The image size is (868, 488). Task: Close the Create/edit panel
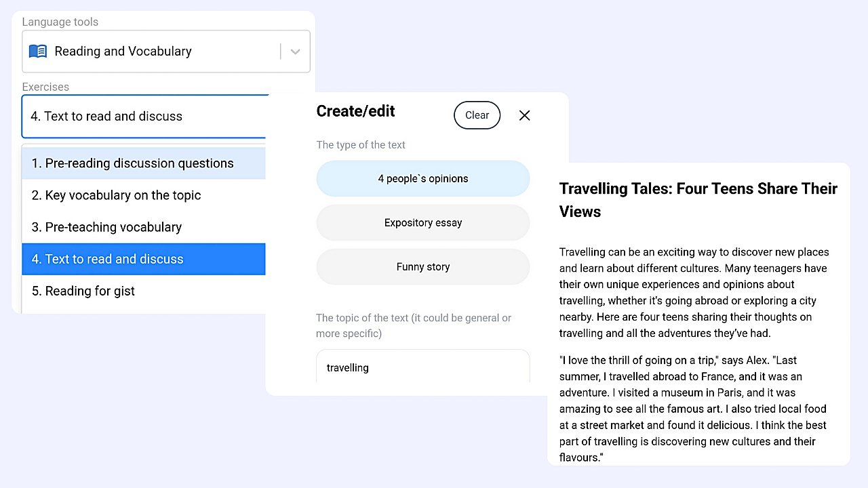[524, 115]
